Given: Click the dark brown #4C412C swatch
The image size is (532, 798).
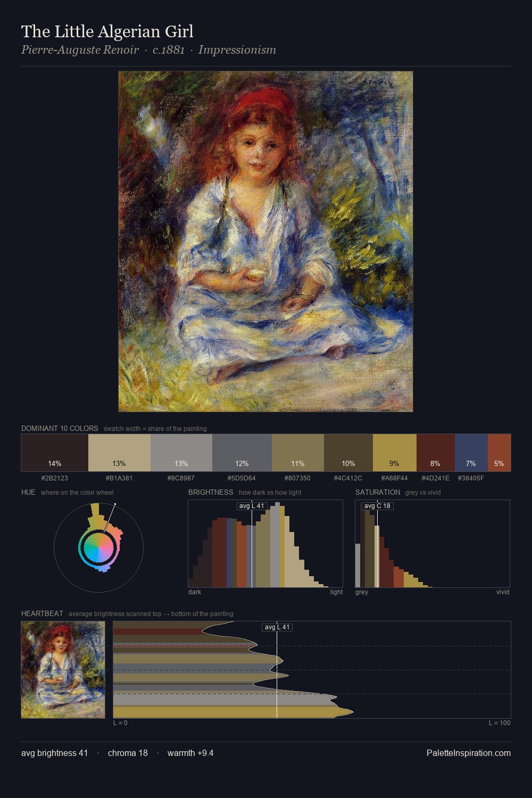Looking at the screenshot, I should [348, 453].
